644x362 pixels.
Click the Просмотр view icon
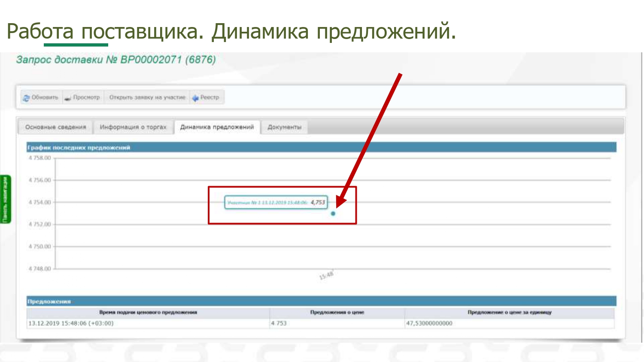[68, 98]
